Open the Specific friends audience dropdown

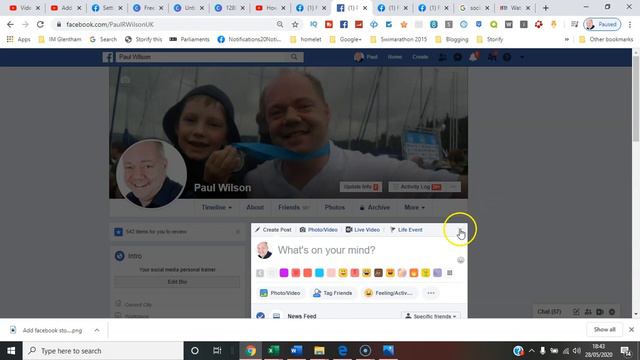431,316
